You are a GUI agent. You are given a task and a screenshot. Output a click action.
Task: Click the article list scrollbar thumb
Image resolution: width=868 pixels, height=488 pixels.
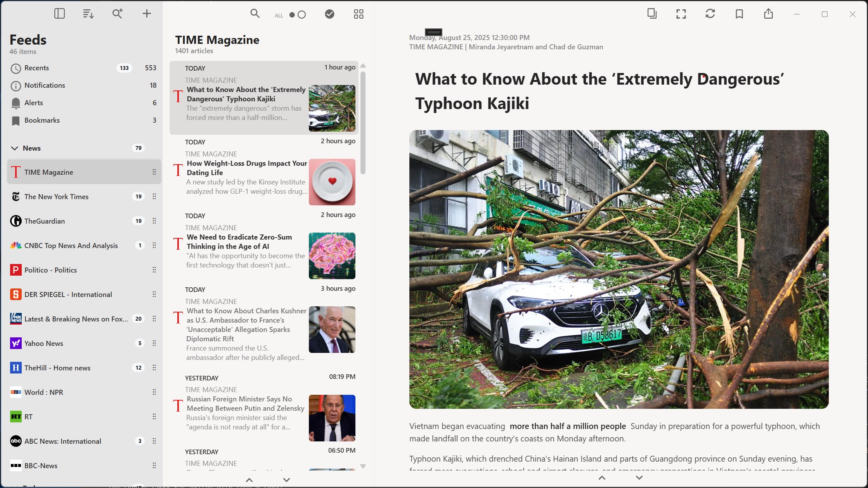[363, 123]
